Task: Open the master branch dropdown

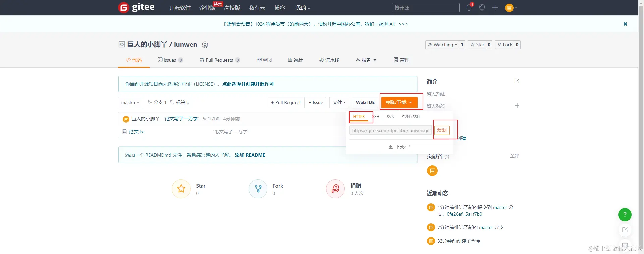Action: pos(130,102)
